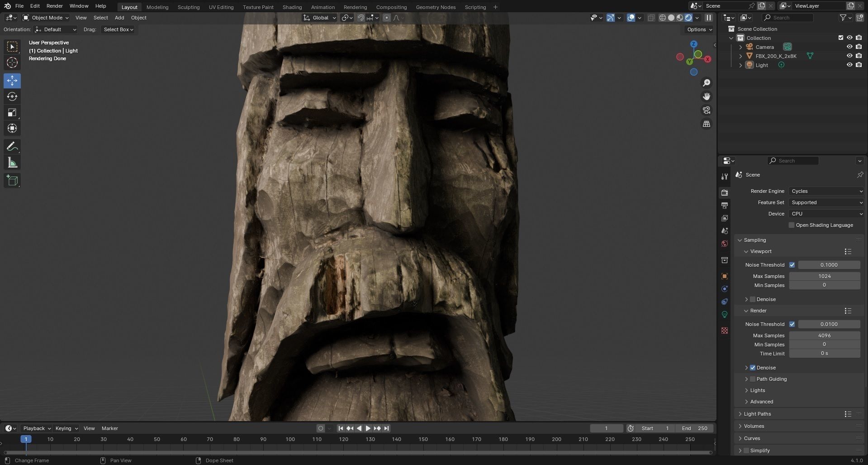This screenshot has height=465, width=868.
Task: Play the animation forward
Action: click(368, 428)
